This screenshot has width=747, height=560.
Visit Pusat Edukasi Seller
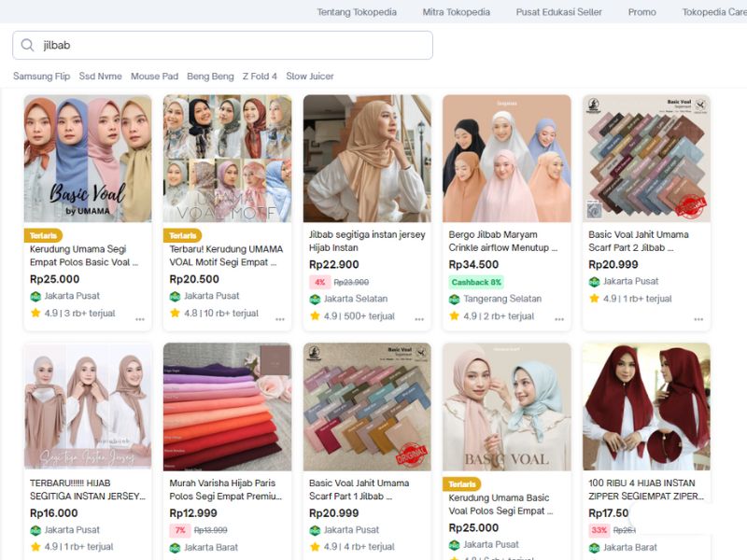click(557, 12)
